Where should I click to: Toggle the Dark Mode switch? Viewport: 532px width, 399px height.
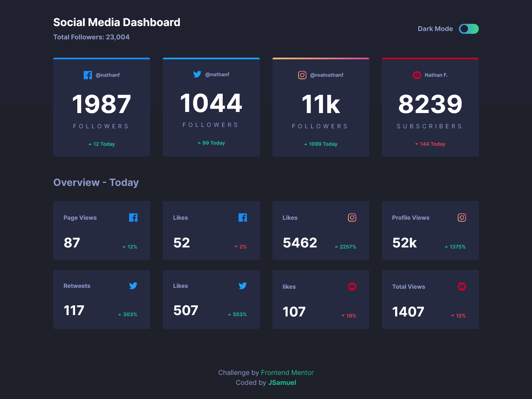(x=469, y=29)
